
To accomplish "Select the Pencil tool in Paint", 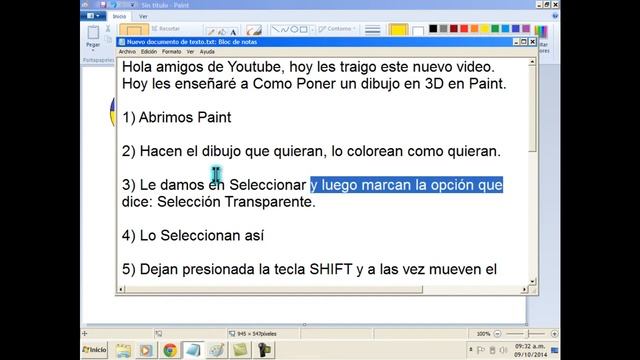I will (211, 32).
